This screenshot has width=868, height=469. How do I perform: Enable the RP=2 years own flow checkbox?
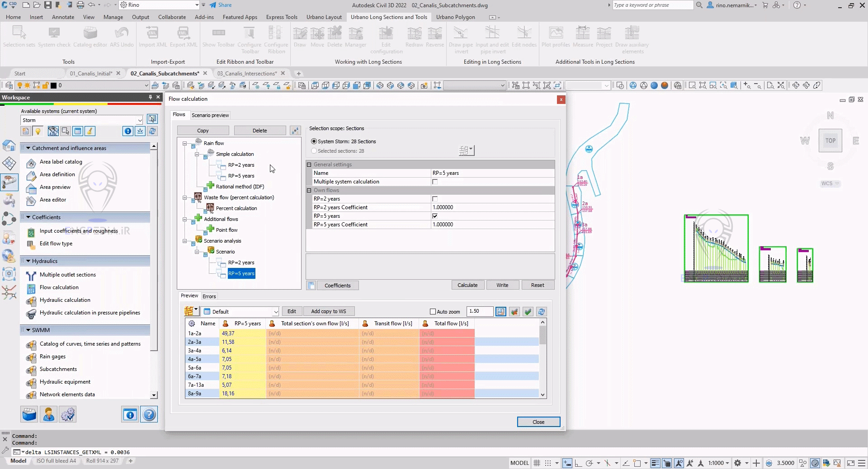pos(435,199)
